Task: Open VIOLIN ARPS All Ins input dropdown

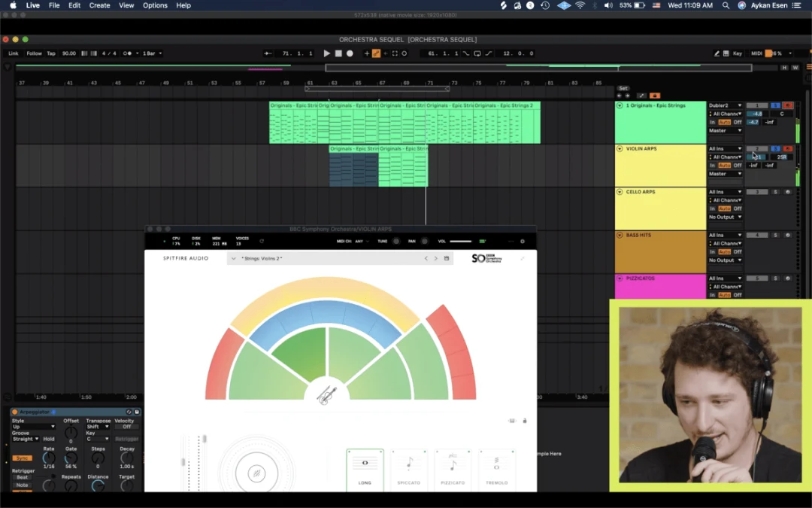Action: pos(725,149)
